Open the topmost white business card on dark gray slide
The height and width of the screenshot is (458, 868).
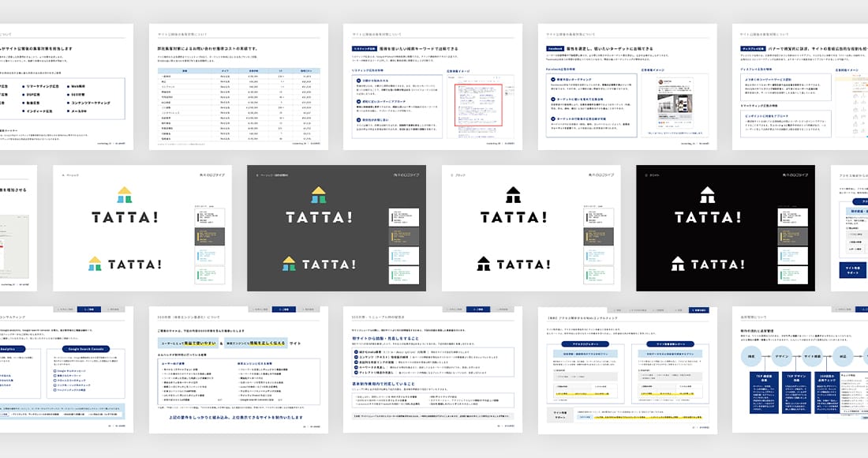point(404,217)
